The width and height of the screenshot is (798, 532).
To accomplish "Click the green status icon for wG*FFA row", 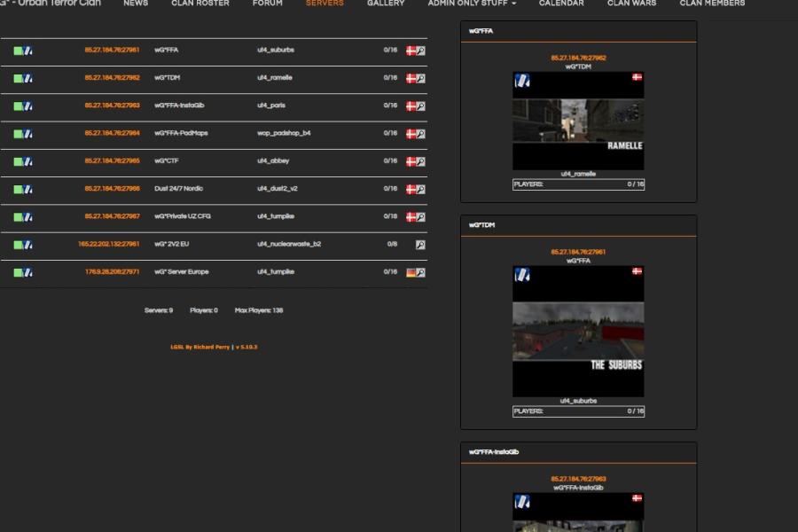I will (x=18, y=51).
